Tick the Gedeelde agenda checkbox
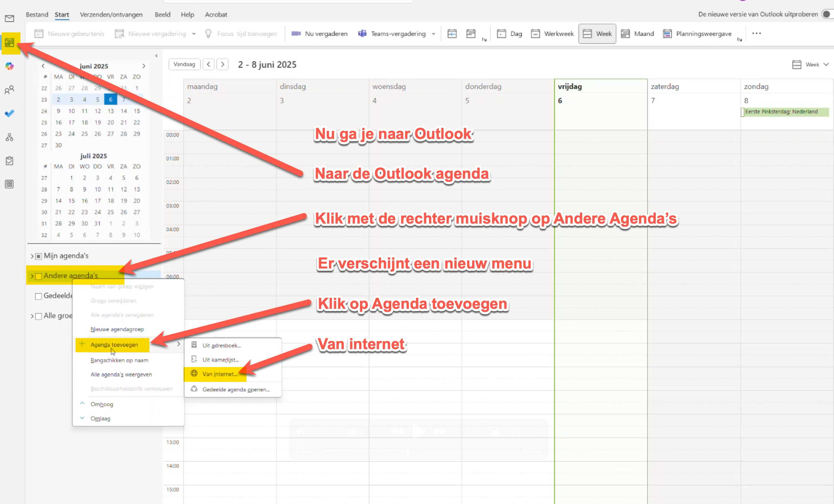The width and height of the screenshot is (834, 504). click(39, 296)
